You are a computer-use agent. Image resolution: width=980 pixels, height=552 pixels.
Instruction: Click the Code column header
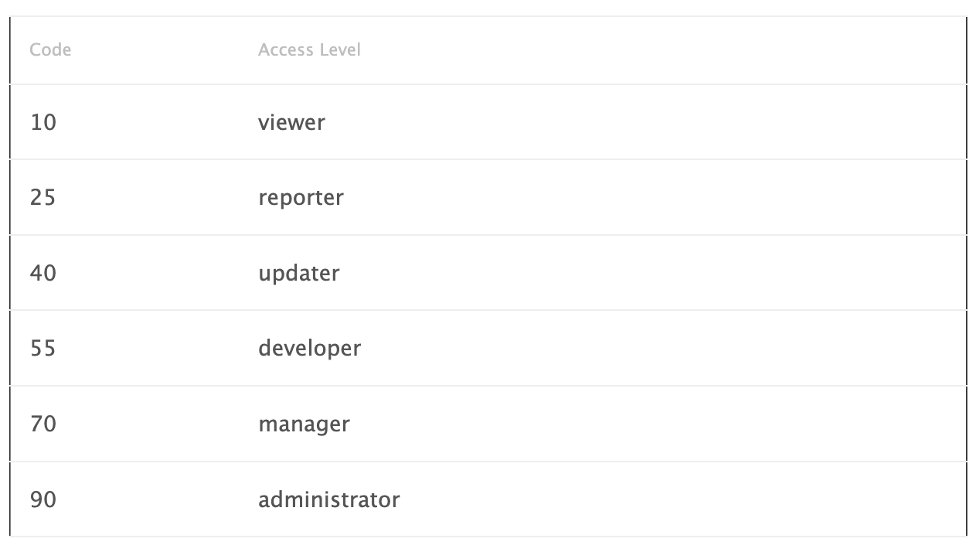pos(50,50)
